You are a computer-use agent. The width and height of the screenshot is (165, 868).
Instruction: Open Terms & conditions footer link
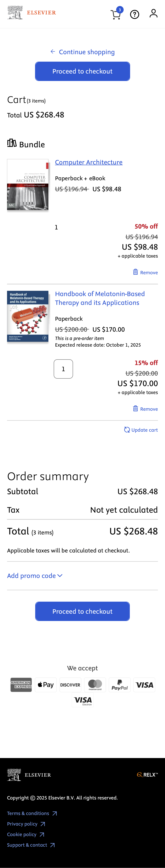[28, 813]
